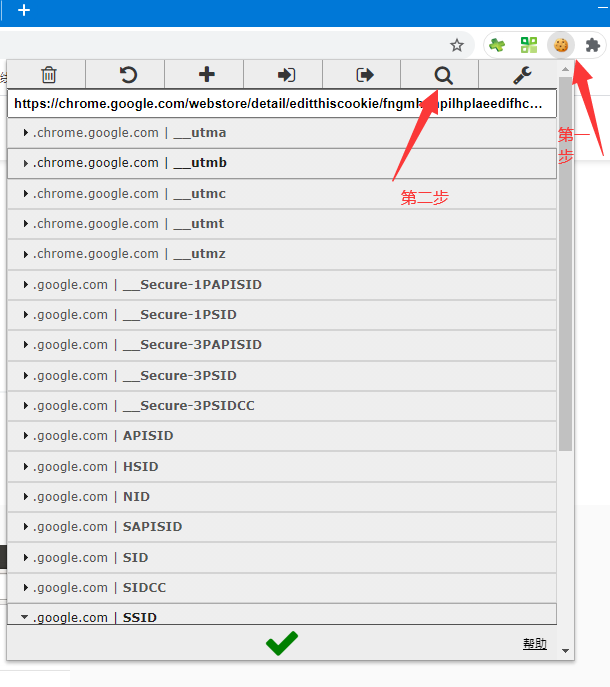Click the EditThisCookie cookie extension icon
610x687 pixels.
pyautogui.click(x=561, y=45)
